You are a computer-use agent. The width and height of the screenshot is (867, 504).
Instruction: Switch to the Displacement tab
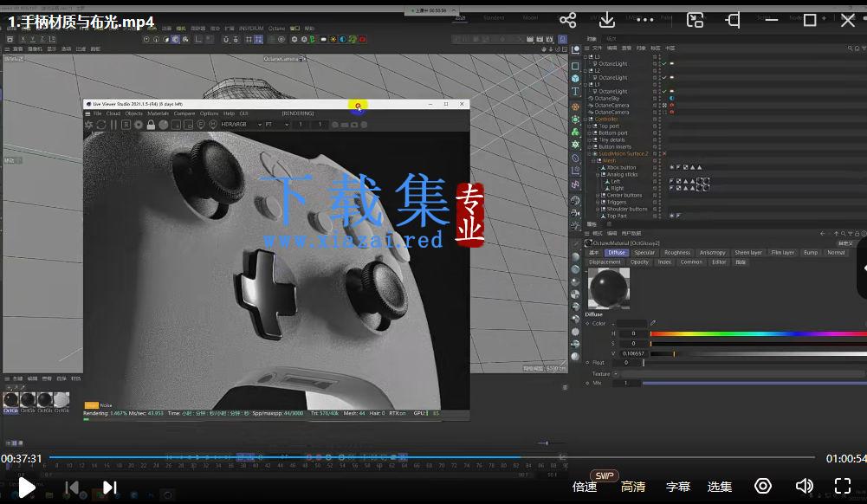click(605, 262)
